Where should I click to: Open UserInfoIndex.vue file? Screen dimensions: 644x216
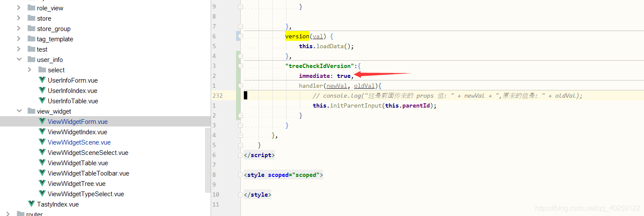click(72, 90)
